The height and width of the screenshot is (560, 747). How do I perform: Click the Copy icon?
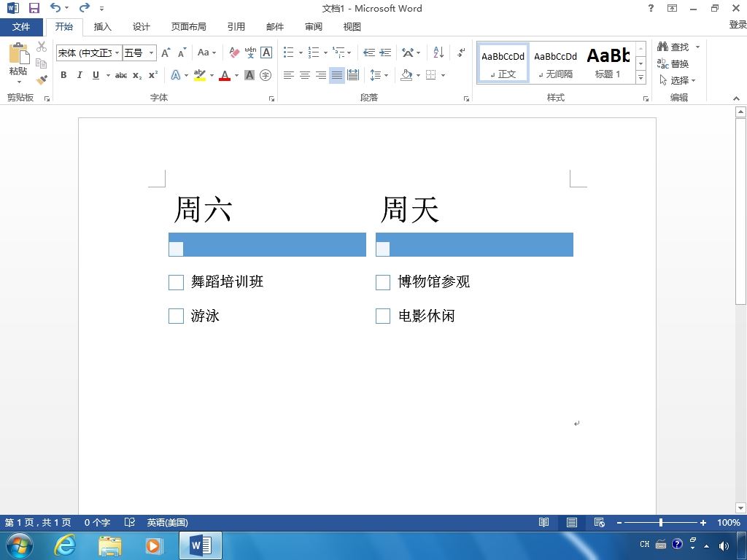pyautogui.click(x=42, y=63)
